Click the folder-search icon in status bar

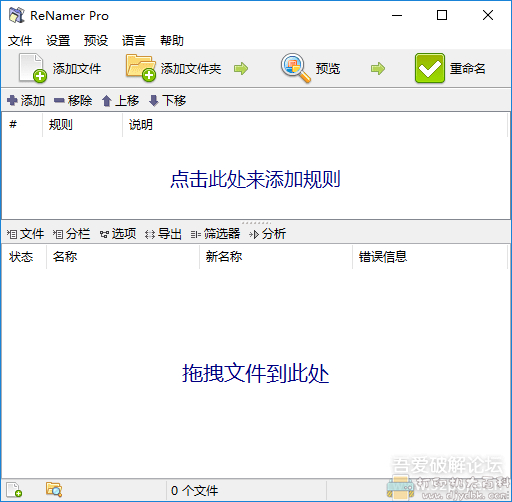point(54,489)
